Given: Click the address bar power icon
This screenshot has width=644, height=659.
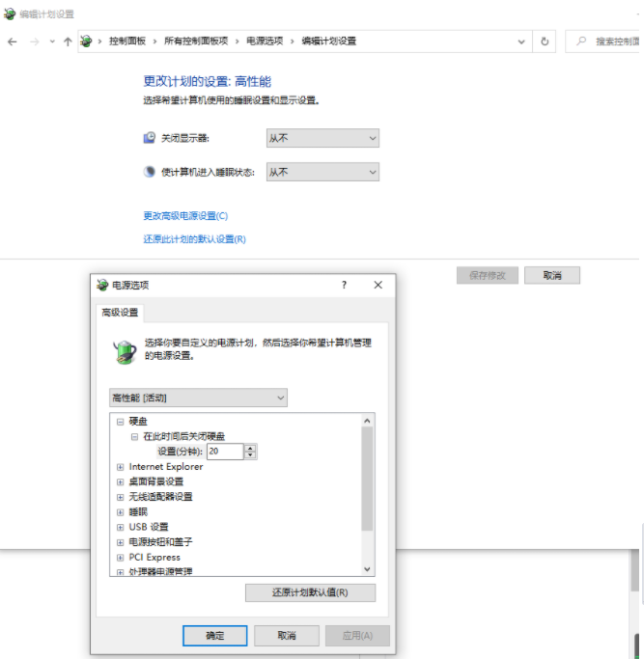Looking at the screenshot, I should [86, 41].
